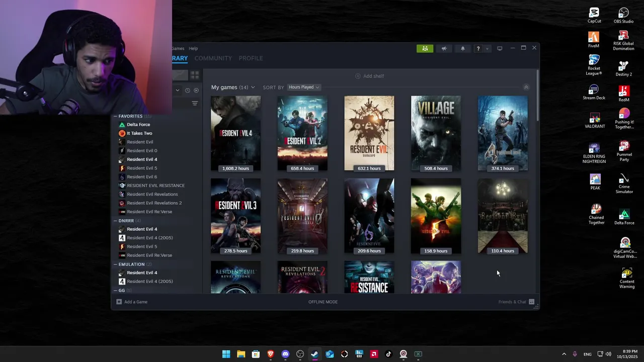
Task: Show recent activity clock filter
Action: pos(187,90)
